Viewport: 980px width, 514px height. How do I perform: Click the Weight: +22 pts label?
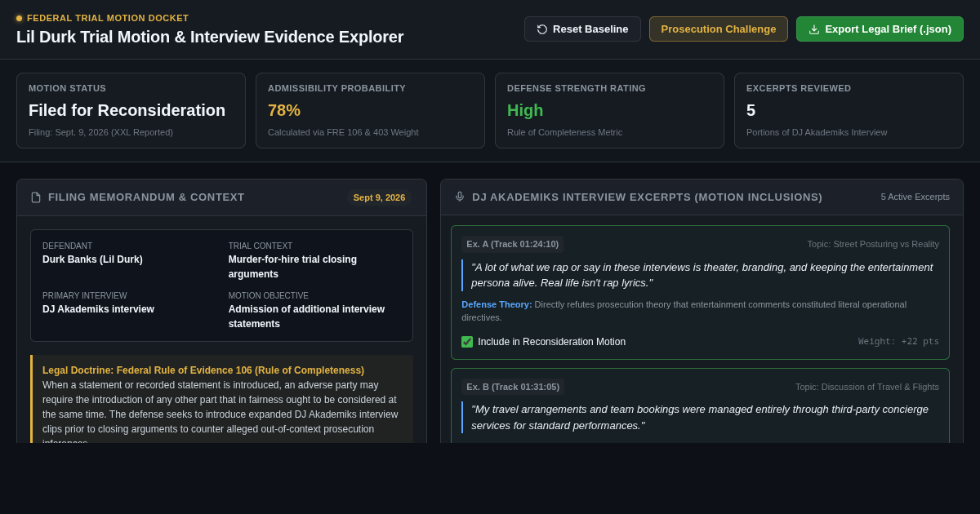tap(898, 342)
